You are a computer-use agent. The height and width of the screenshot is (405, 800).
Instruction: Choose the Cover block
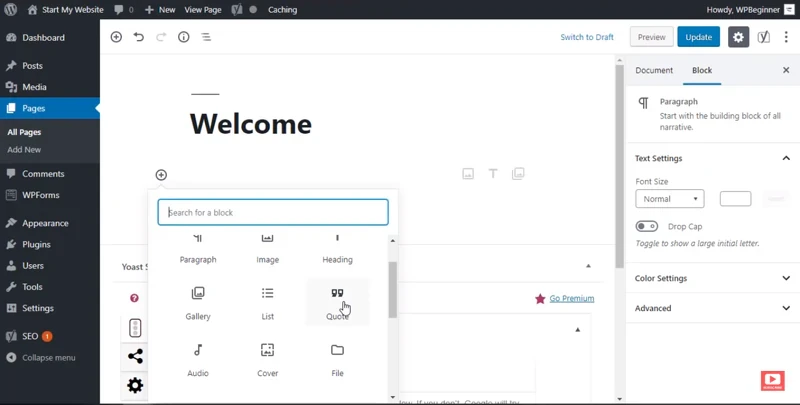pyautogui.click(x=267, y=360)
